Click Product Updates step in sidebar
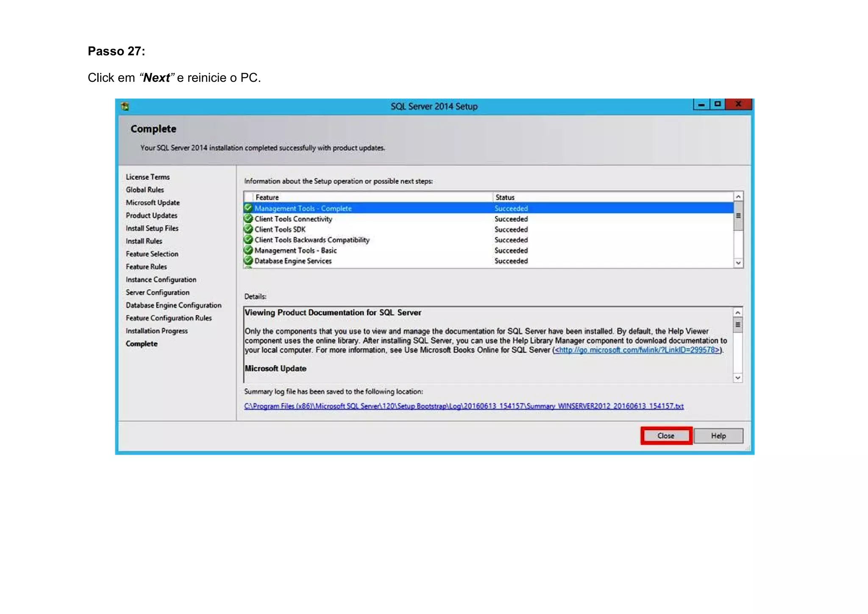 [151, 215]
